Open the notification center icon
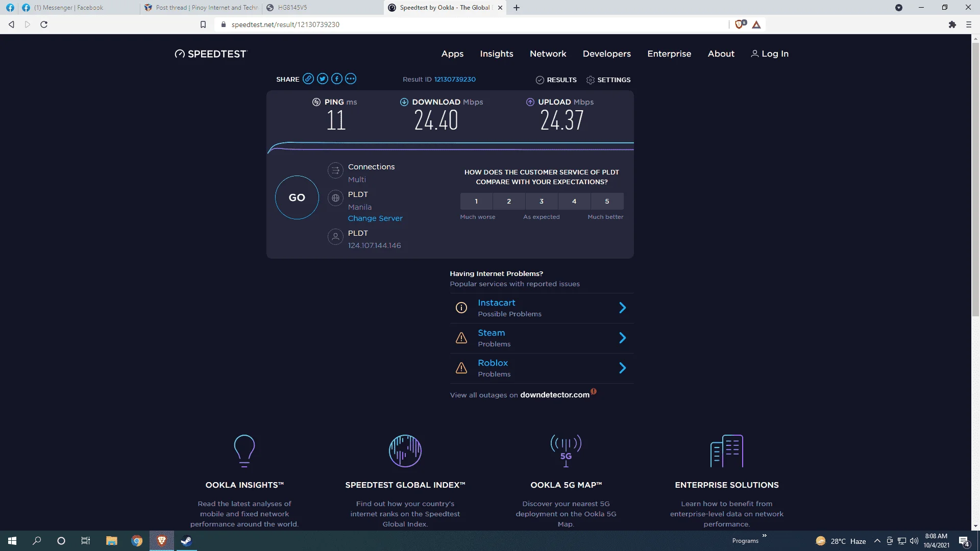The width and height of the screenshot is (980, 551). (x=964, y=541)
